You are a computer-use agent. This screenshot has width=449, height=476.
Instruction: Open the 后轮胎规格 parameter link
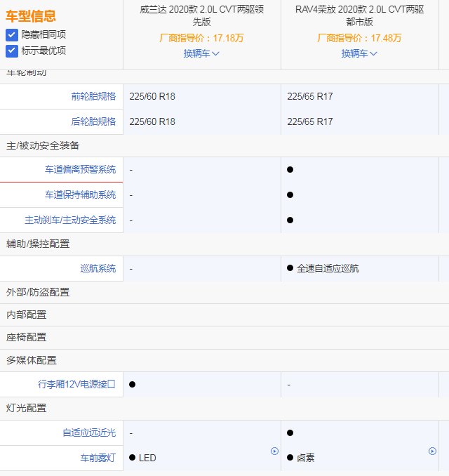pyautogui.click(x=93, y=121)
